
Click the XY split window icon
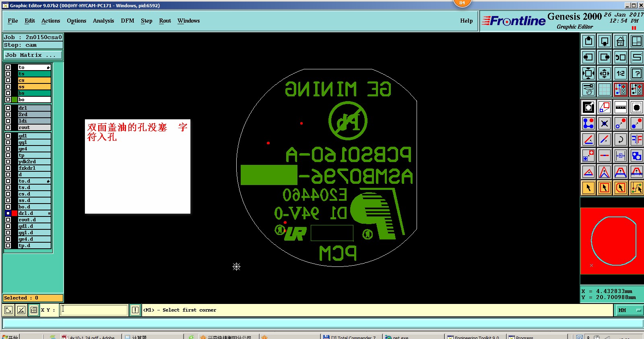tap(636, 41)
